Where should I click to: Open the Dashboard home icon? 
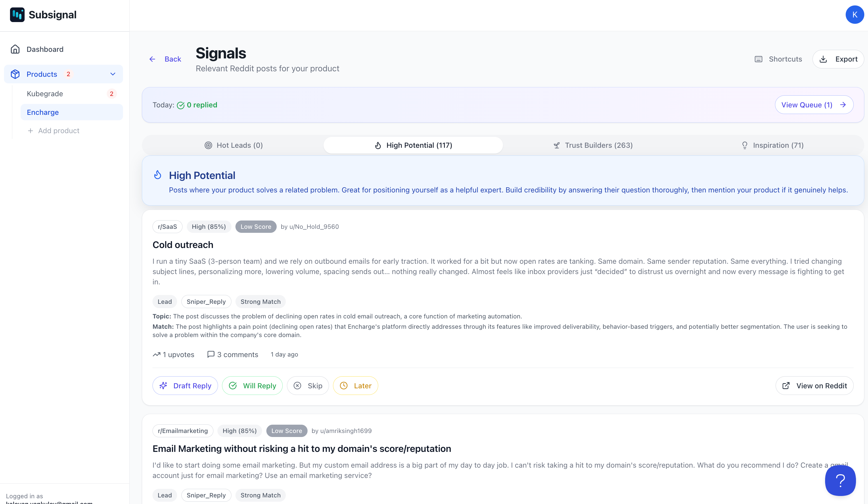[15, 49]
